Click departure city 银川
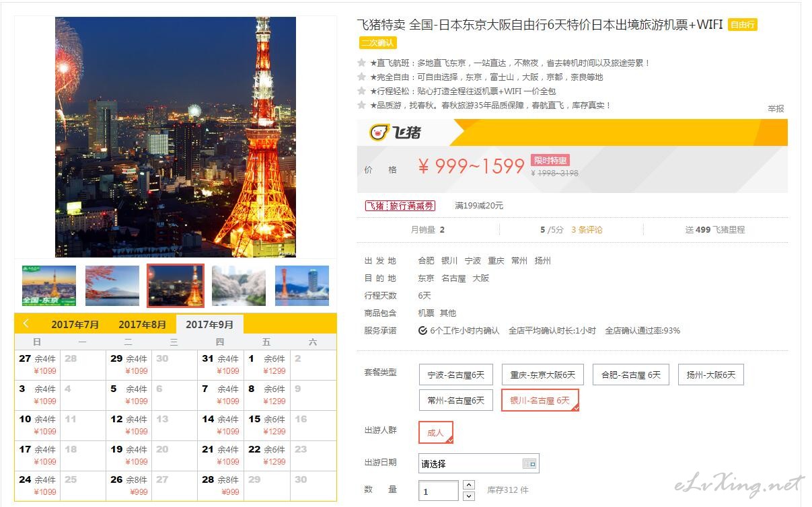Viewport: 812px width, 507px height. pyautogui.click(x=449, y=261)
